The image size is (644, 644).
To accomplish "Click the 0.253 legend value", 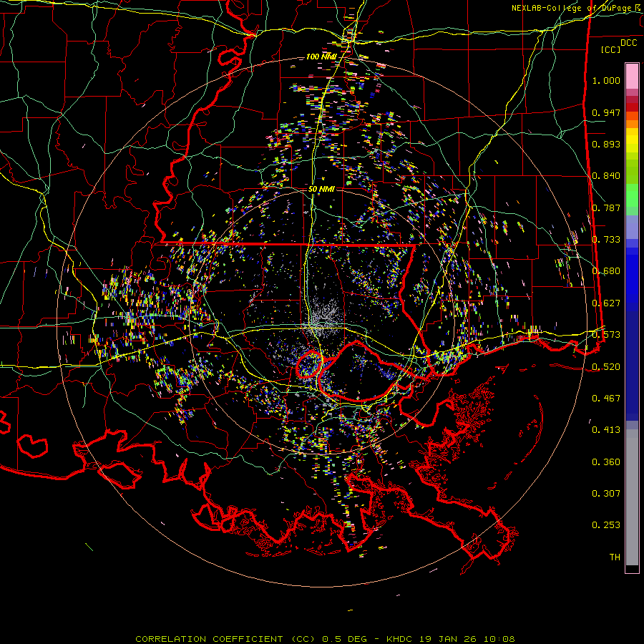I will click(606, 525).
